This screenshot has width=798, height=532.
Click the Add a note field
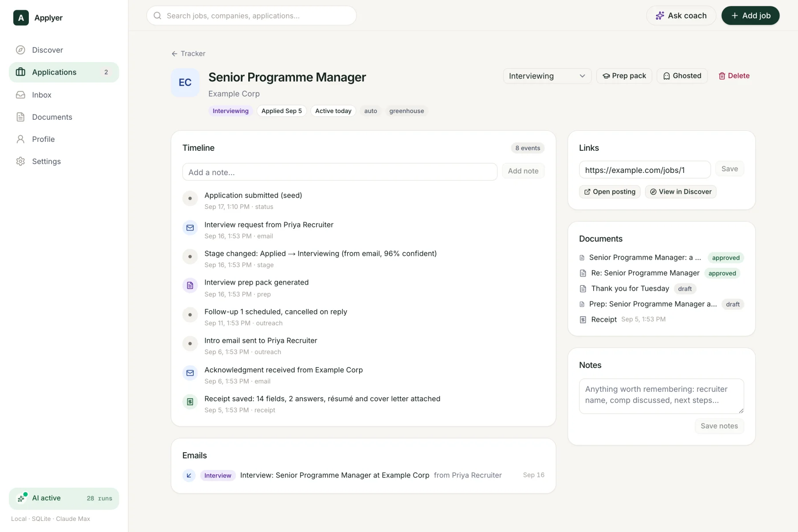pos(340,172)
